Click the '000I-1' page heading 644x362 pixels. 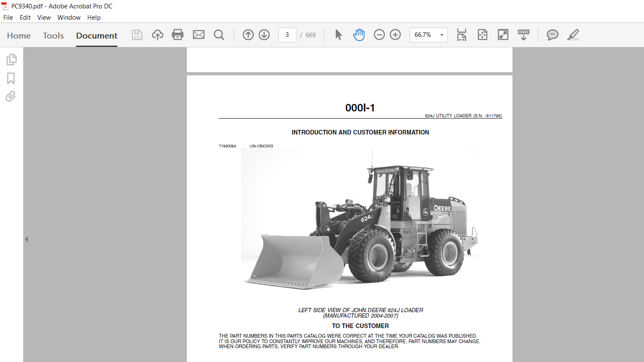(360, 108)
